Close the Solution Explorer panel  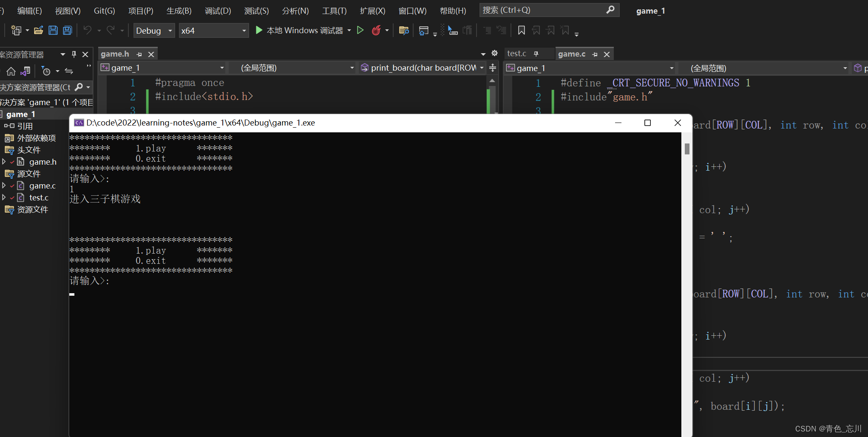[85, 54]
